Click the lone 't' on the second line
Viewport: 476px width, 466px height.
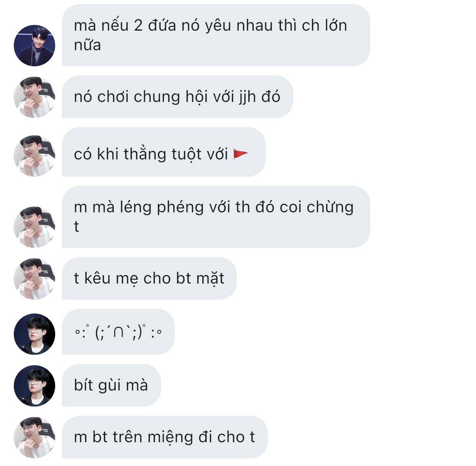click(76, 226)
